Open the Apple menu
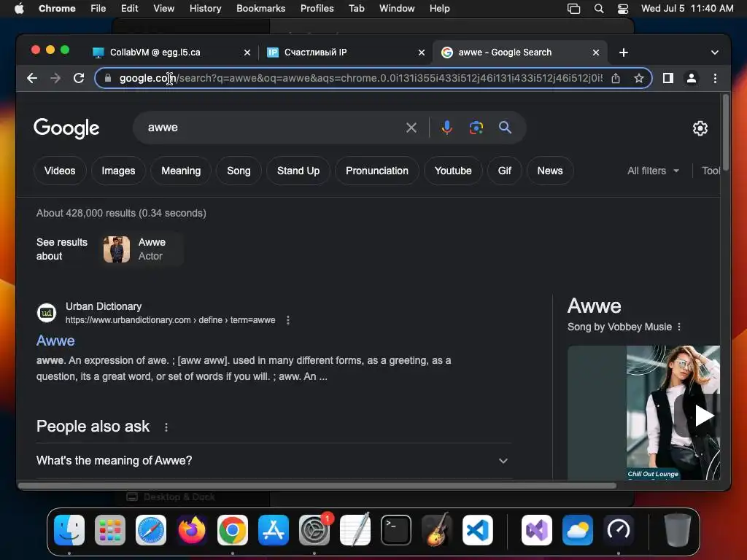 19,9
